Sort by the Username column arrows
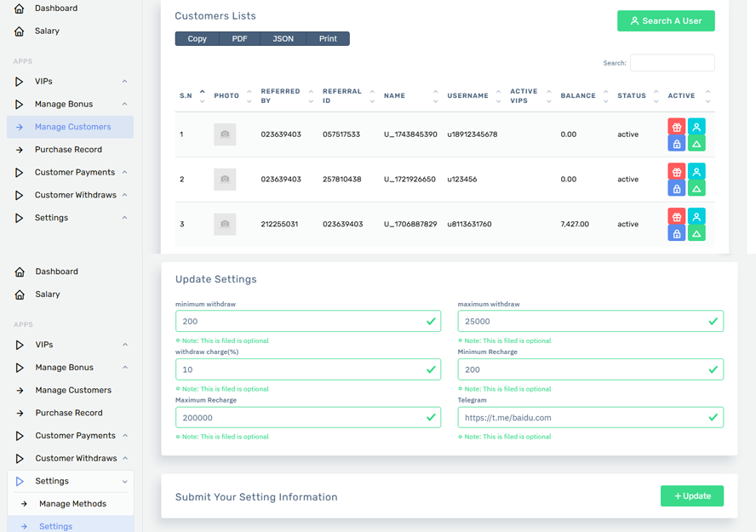 [x=499, y=96]
